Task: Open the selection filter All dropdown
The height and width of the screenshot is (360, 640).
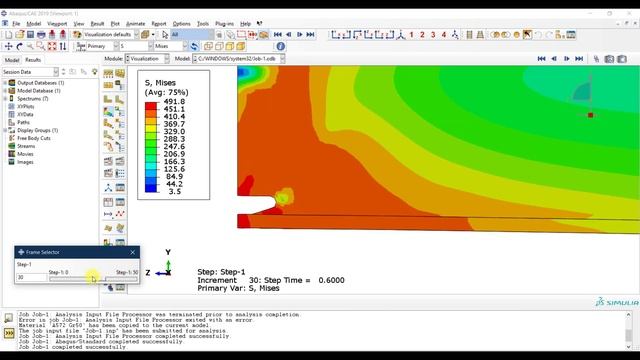Action: click(192, 35)
